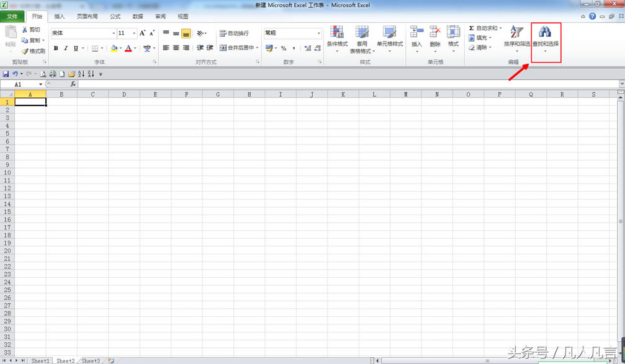The image size is (625, 364).
Task: Switch to the Insert (插入) ribbon tab
Action: tap(59, 17)
